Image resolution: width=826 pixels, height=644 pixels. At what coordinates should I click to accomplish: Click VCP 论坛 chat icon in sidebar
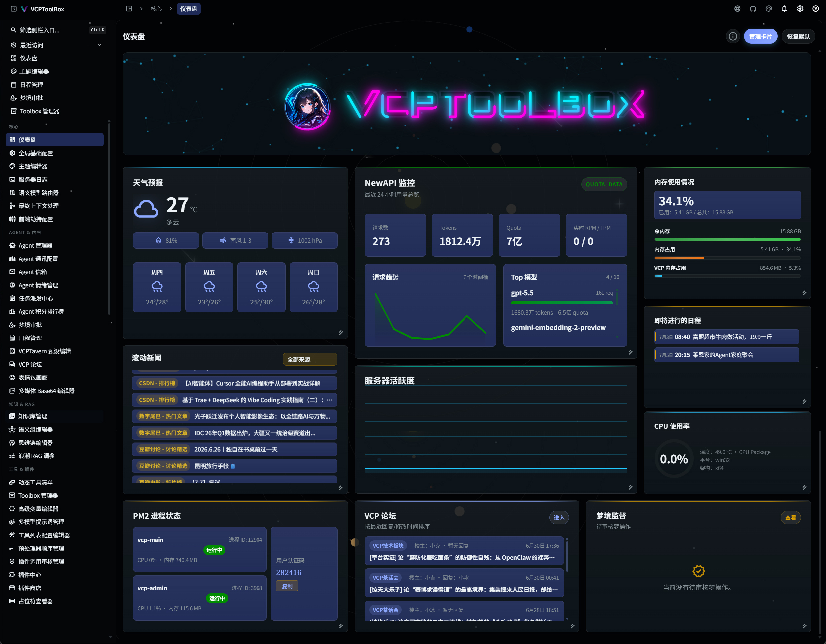[x=12, y=364]
